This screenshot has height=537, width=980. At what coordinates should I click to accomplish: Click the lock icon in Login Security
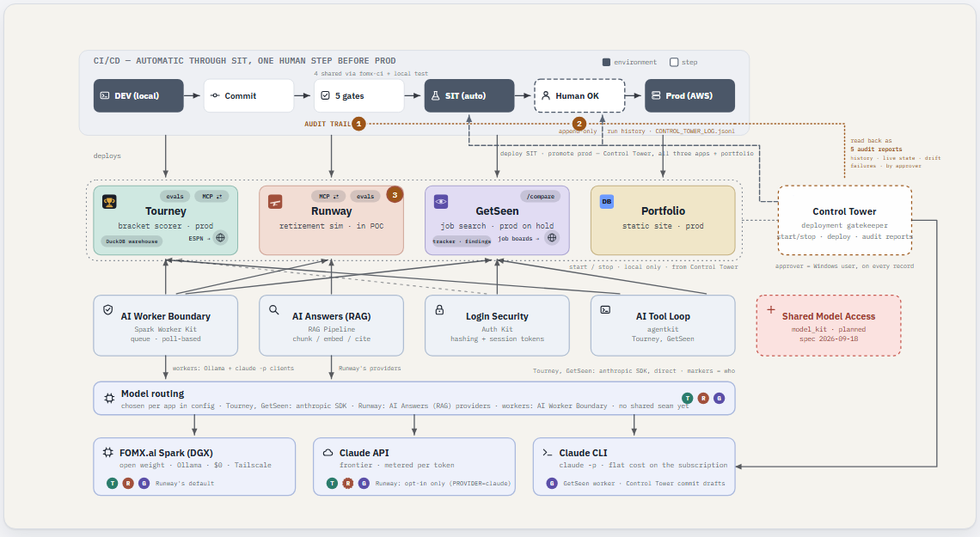tap(439, 309)
